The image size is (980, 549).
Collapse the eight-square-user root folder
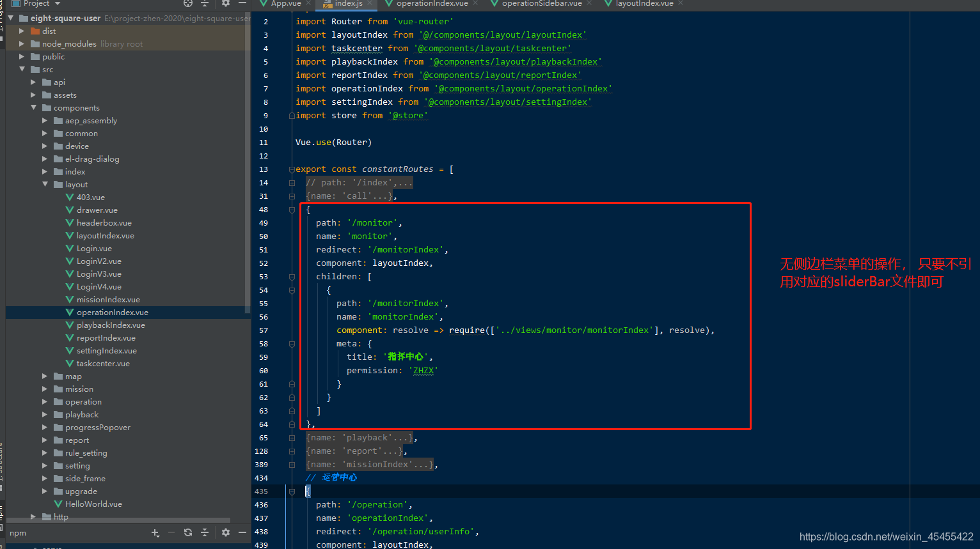(11, 19)
